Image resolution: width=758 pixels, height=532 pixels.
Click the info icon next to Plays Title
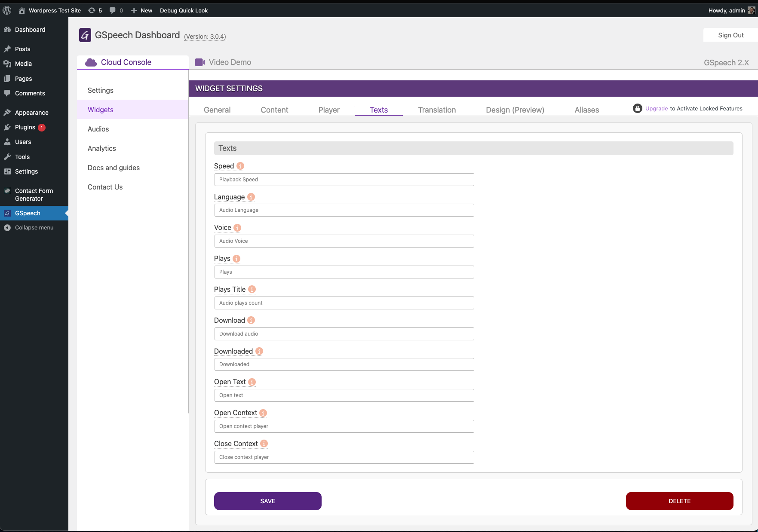tap(252, 289)
